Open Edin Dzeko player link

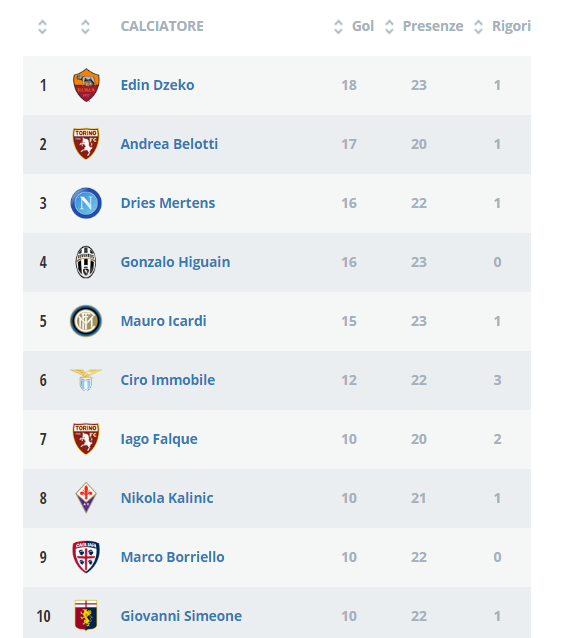pos(158,85)
